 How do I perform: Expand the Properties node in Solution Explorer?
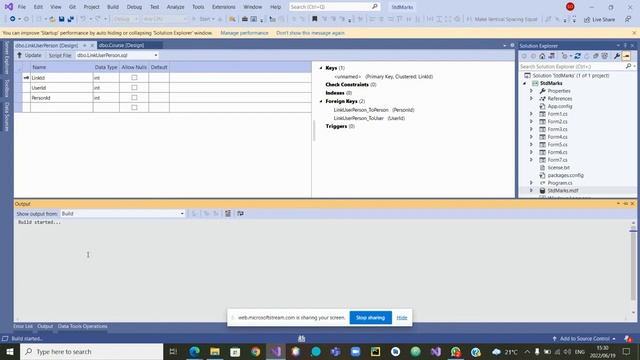tap(531, 91)
